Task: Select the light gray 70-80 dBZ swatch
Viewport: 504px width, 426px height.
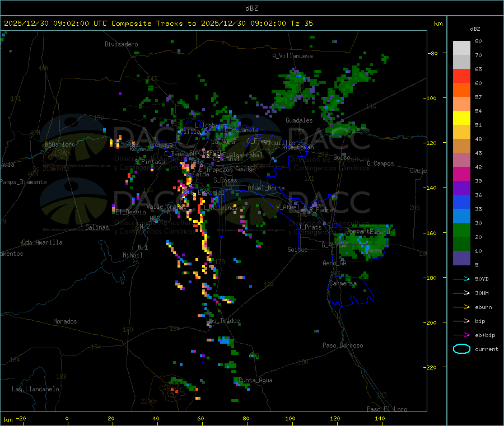Action: point(461,48)
